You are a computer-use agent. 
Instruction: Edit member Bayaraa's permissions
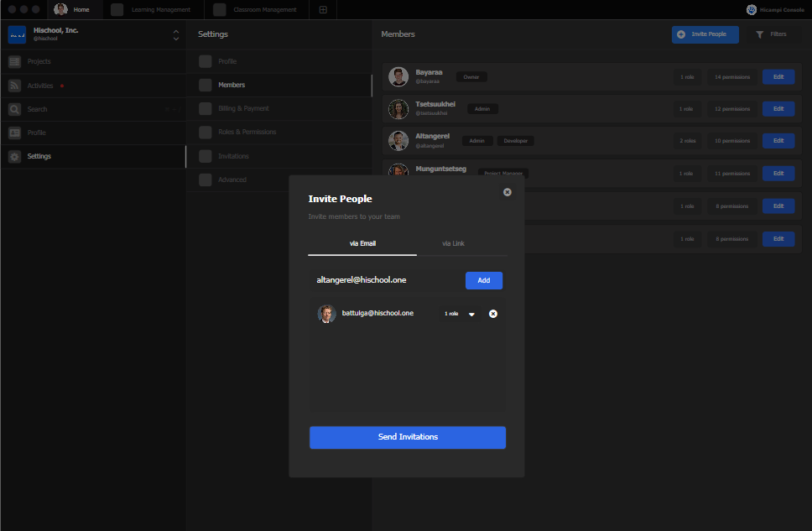click(x=778, y=76)
